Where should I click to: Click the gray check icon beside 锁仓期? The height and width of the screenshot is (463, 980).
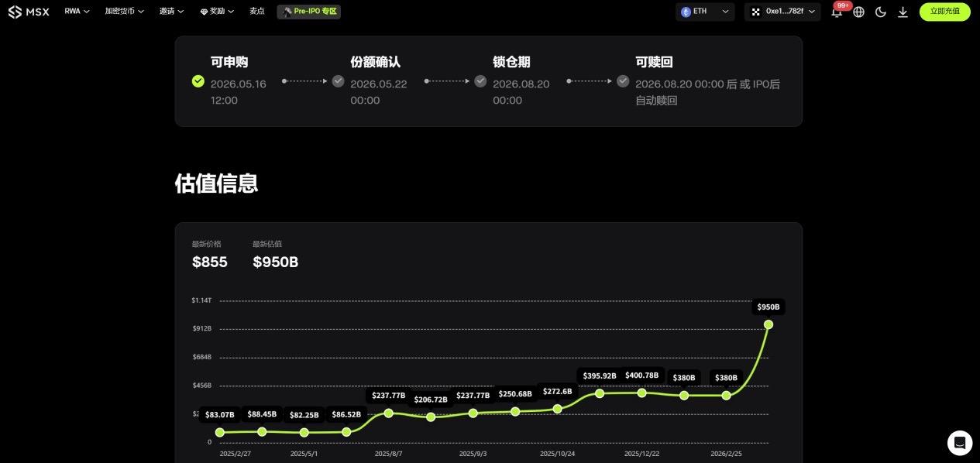[480, 81]
